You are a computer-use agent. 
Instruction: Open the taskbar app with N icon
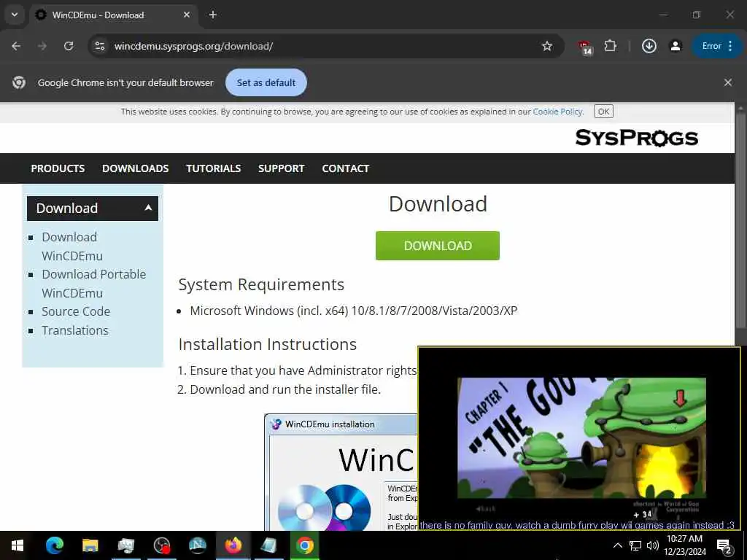pos(197,545)
